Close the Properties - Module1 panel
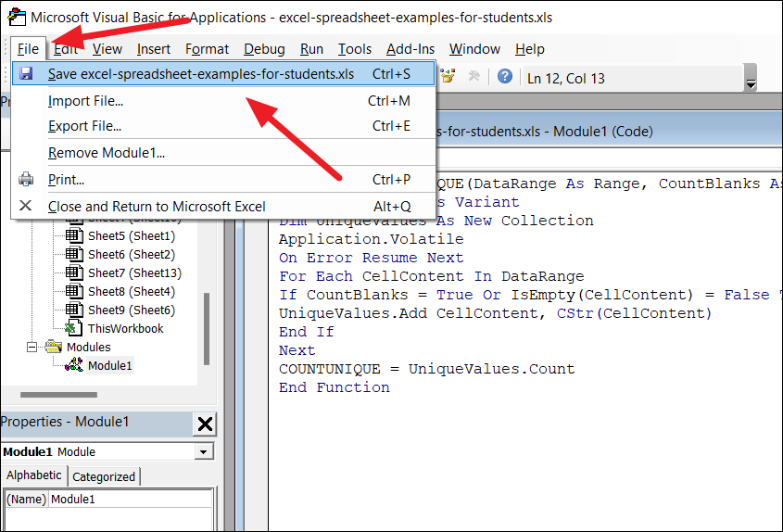Screen dimensions: 783x532 click(x=205, y=424)
